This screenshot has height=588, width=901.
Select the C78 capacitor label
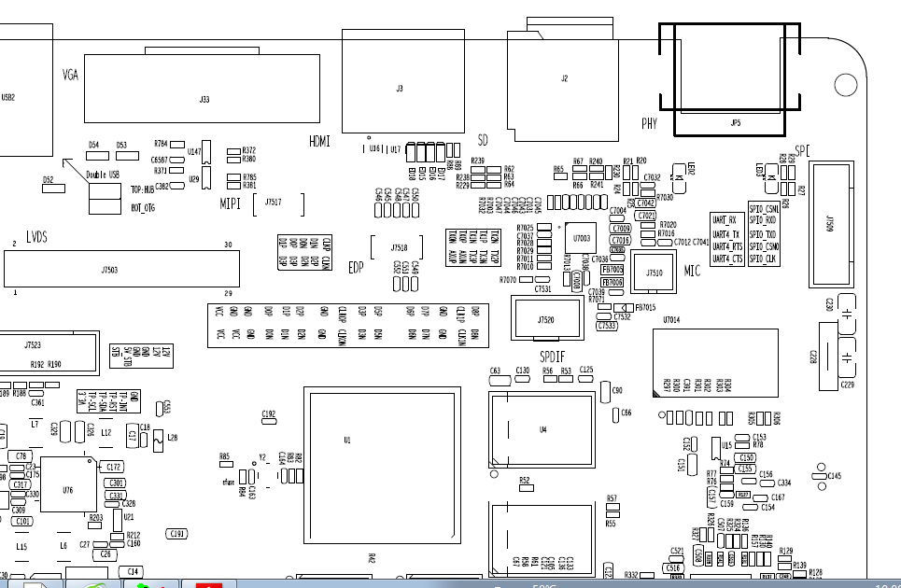(21, 455)
